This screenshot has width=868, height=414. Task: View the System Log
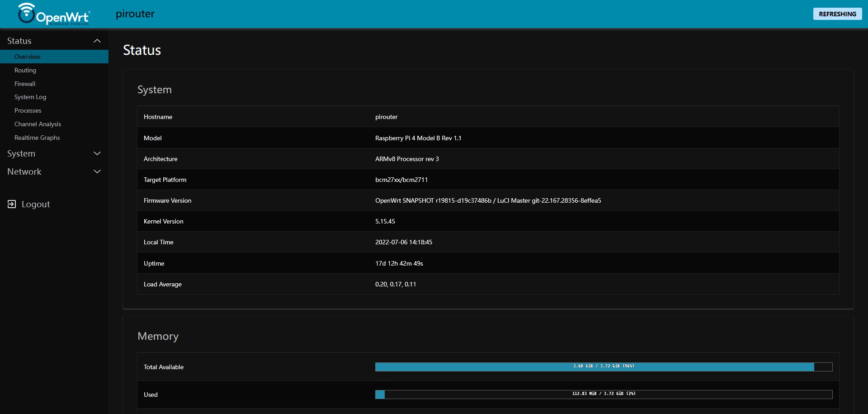click(30, 97)
